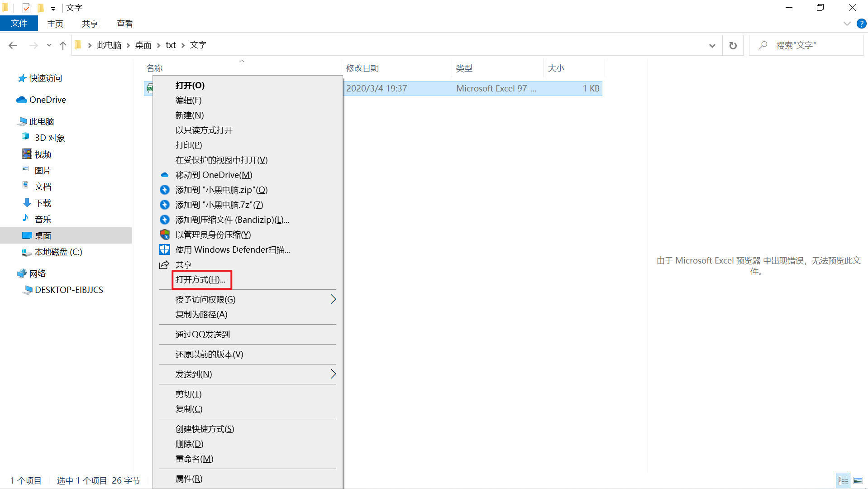The image size is (868, 489).
Task: Open 下载 folder in sidebar
Action: point(43,203)
